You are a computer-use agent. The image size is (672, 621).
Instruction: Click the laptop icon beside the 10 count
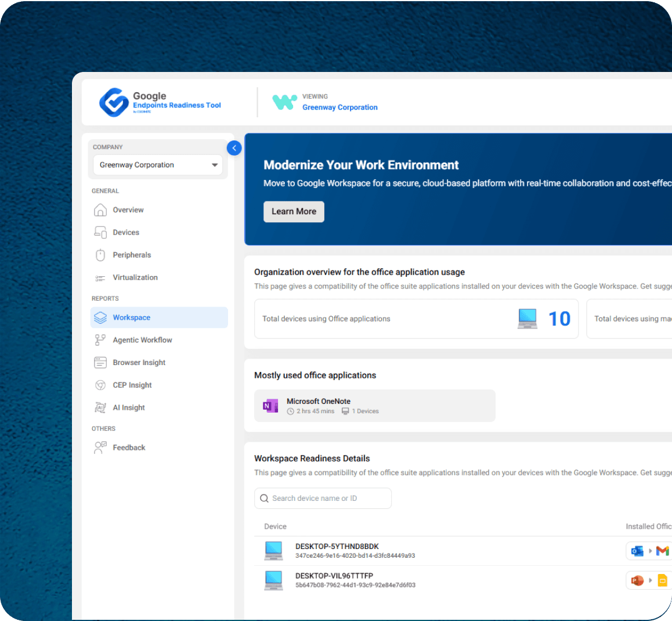pyautogui.click(x=528, y=319)
